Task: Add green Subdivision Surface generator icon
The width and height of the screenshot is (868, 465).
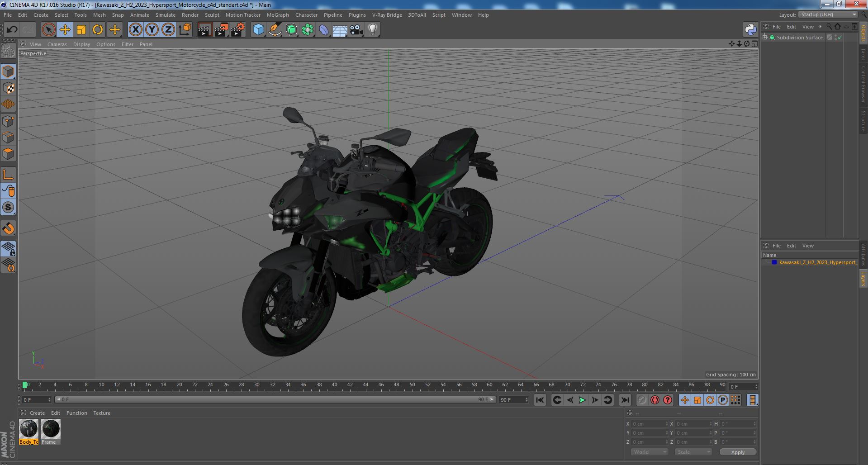Action: 291,30
